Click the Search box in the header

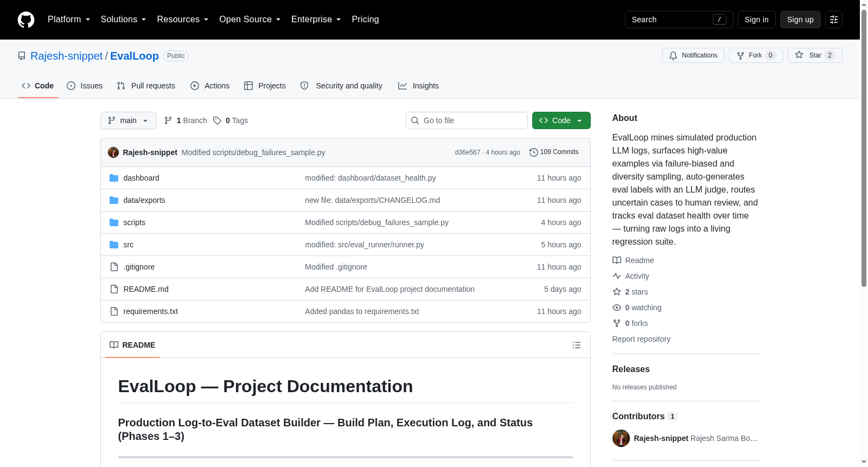click(679, 20)
